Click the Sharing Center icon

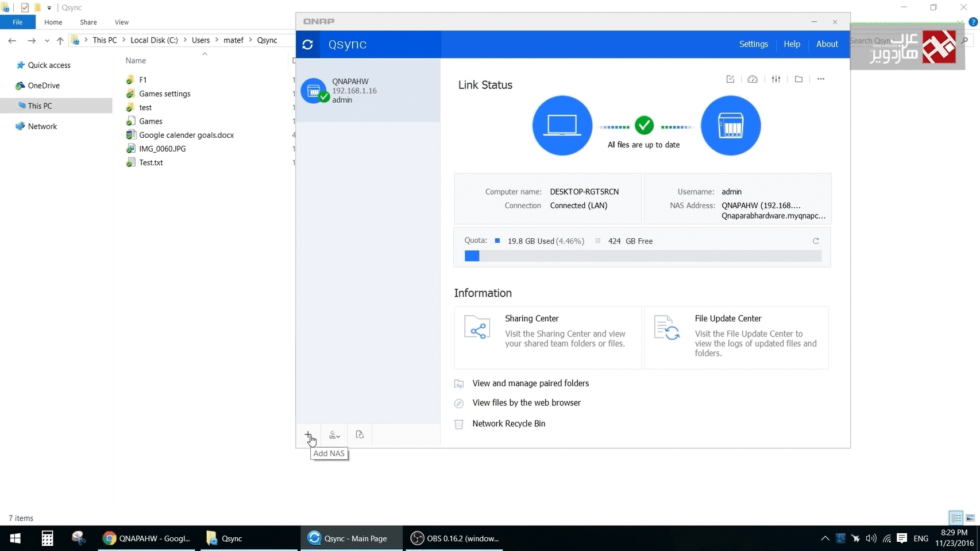click(477, 328)
